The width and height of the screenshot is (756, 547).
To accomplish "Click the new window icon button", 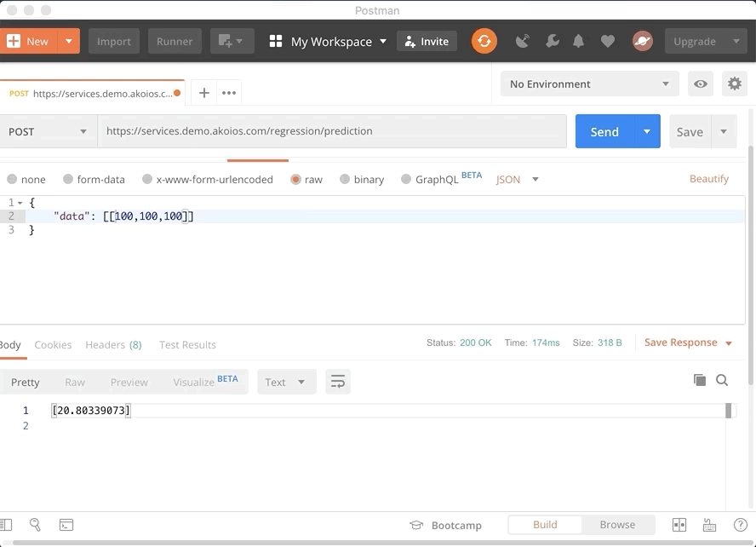I will coord(232,42).
